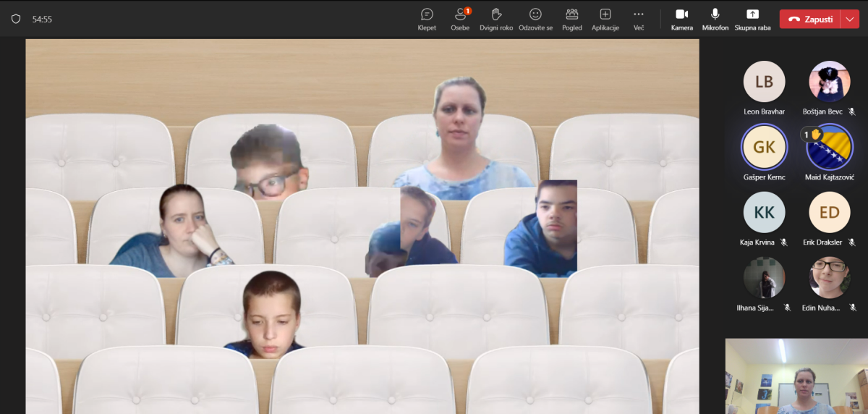Click the self-view video preview
The height and width of the screenshot is (414, 868).
(796, 376)
